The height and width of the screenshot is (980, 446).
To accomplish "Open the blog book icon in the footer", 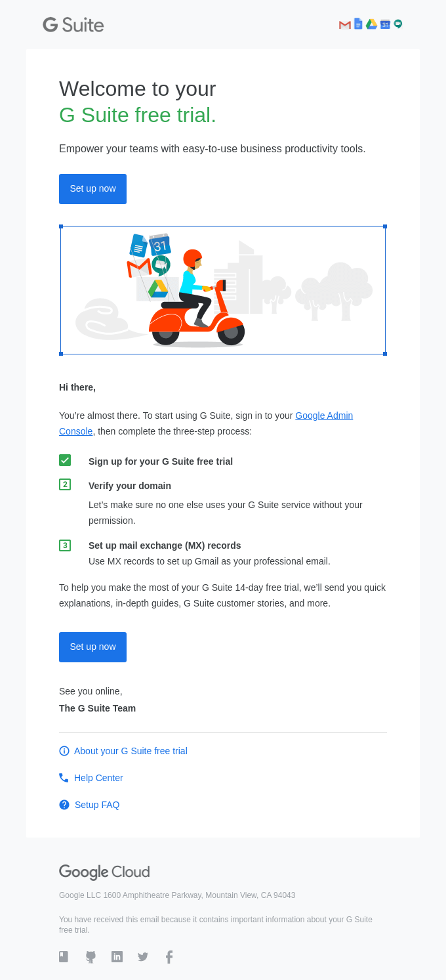I will click(x=64, y=956).
